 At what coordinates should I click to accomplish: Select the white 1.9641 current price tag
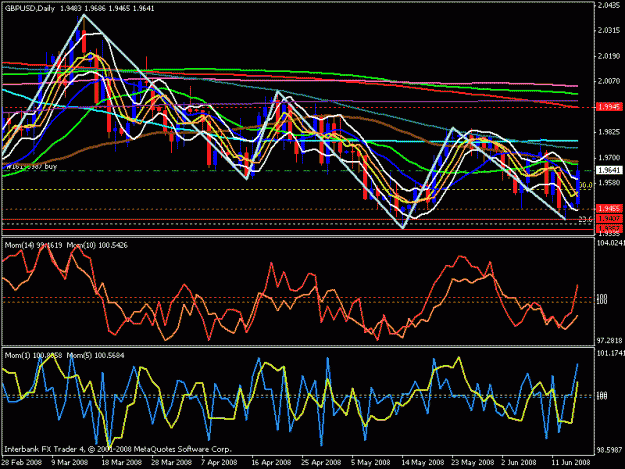coord(609,170)
